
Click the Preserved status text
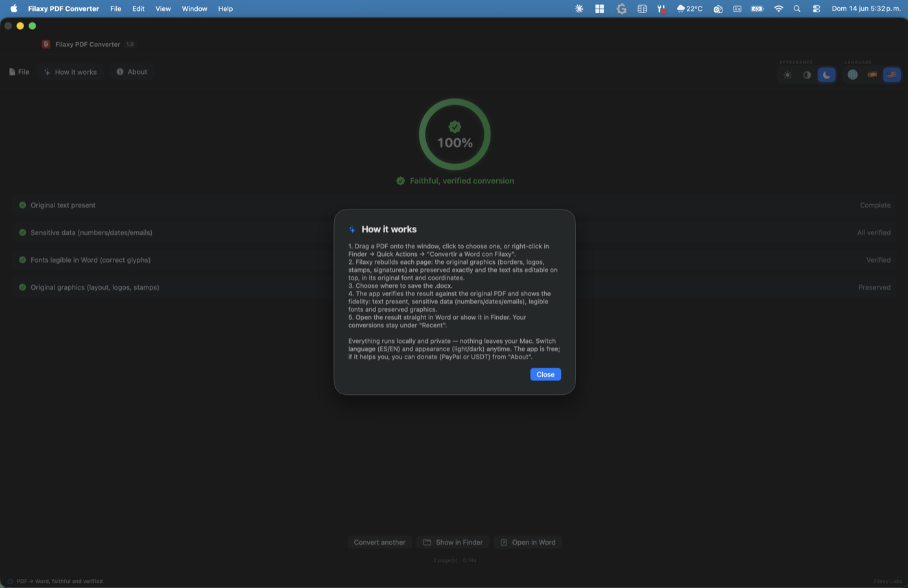pyautogui.click(x=874, y=287)
